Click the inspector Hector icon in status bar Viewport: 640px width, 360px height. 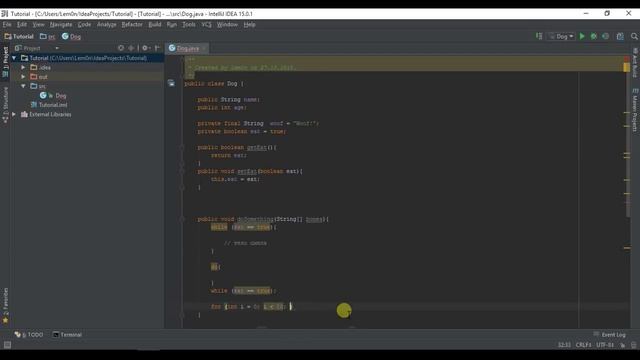[x=633, y=345]
